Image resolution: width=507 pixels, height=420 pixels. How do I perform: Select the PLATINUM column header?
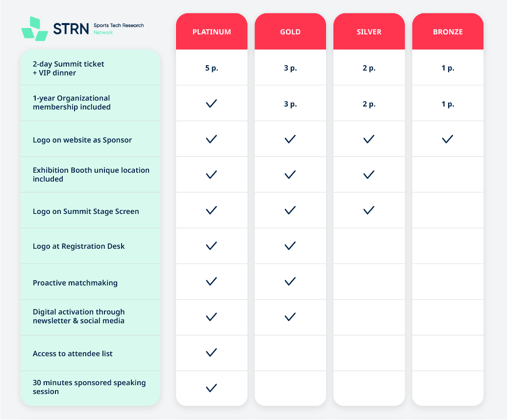coord(212,32)
